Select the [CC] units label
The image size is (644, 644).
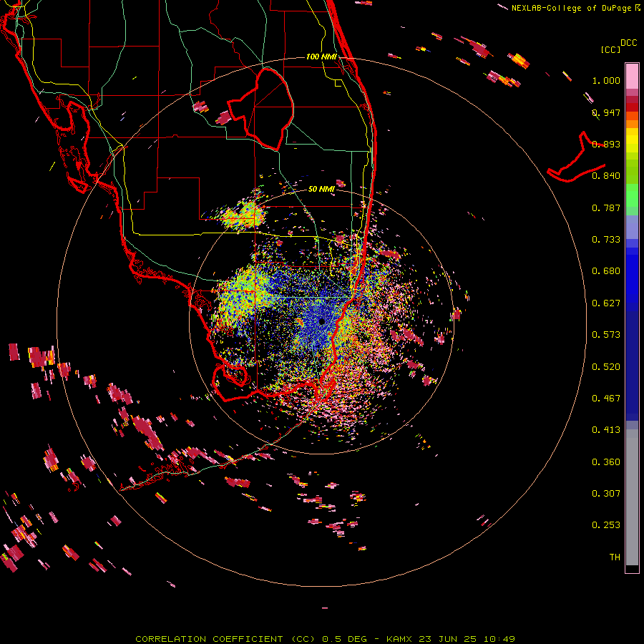(610, 49)
